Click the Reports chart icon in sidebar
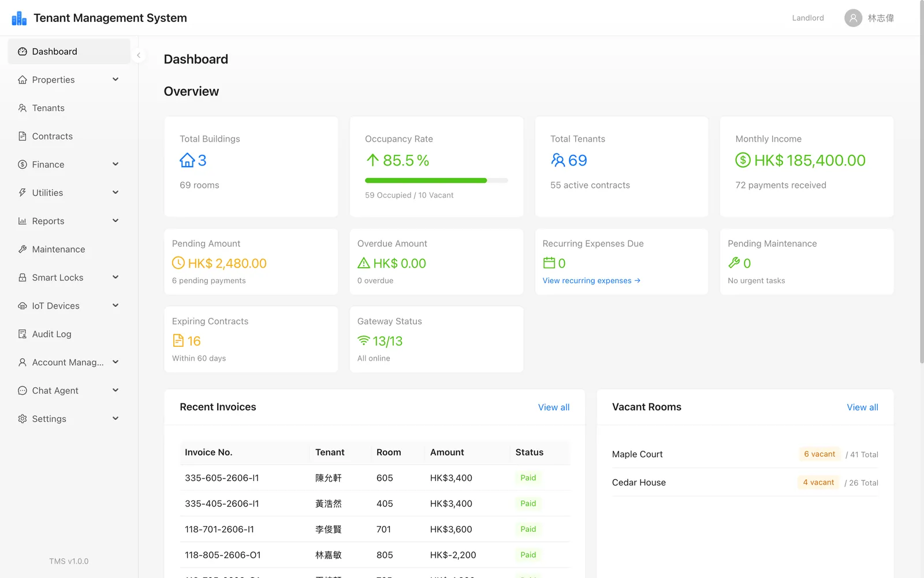 tap(23, 221)
